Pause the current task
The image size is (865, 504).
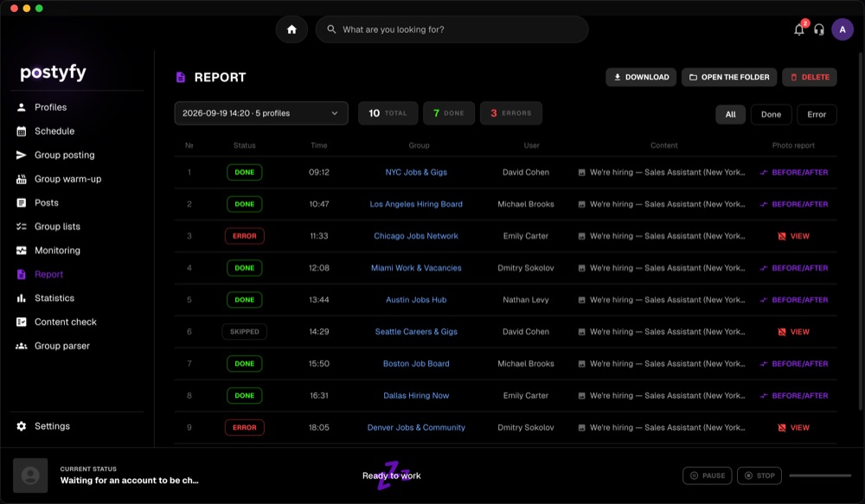(708, 475)
